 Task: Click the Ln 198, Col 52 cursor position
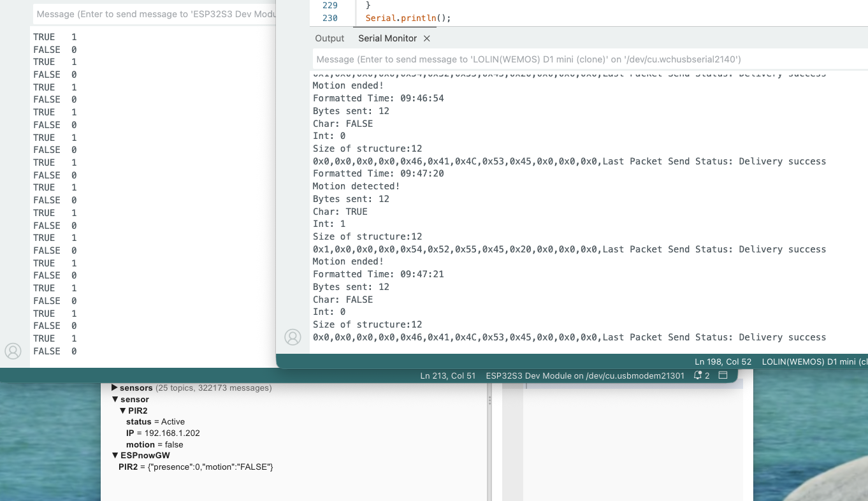(x=723, y=361)
